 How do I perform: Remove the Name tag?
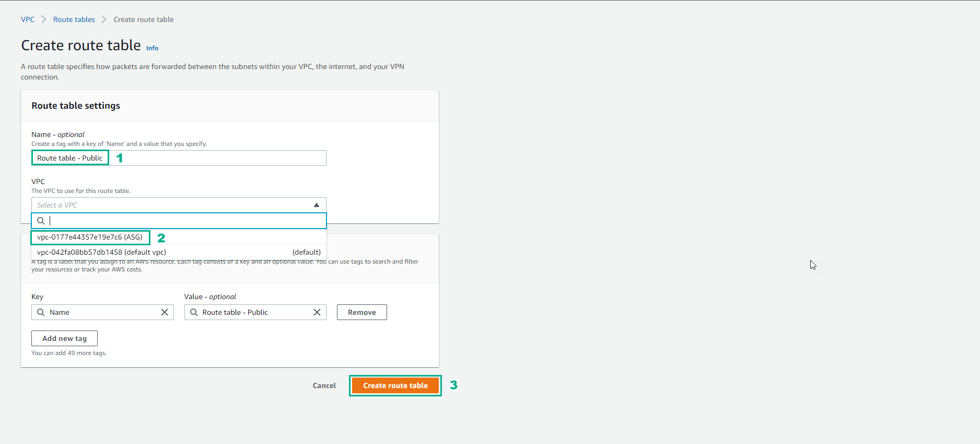click(x=362, y=312)
